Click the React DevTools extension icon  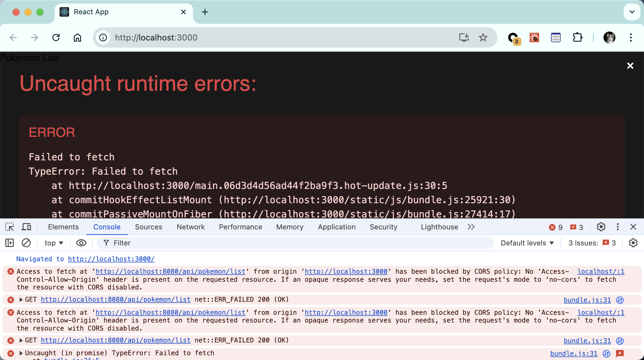coord(534,37)
